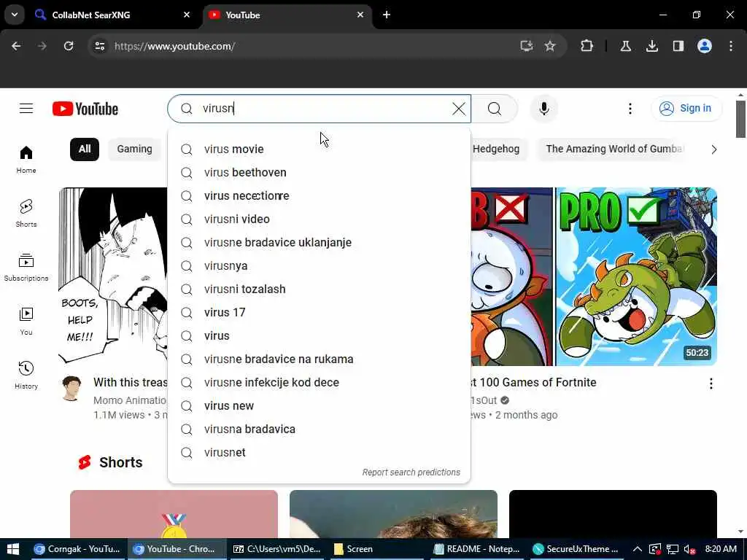Close the YouTube browser tab
Screen dimensions: 747x560
click(360, 15)
